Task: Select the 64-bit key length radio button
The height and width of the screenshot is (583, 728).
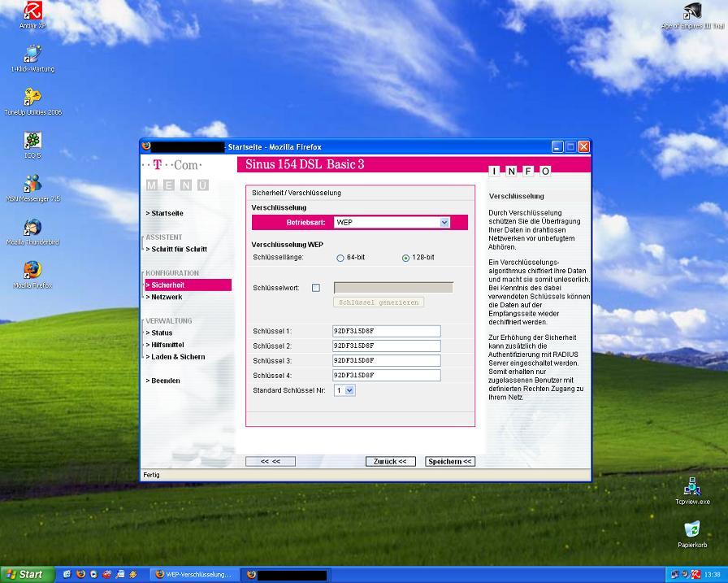Action: (x=340, y=258)
